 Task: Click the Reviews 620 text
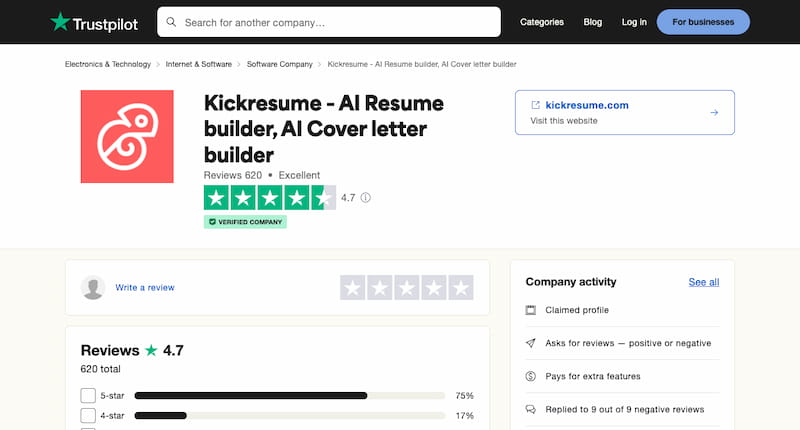point(233,175)
